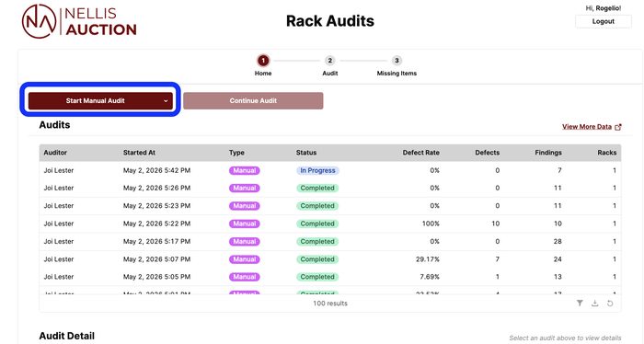Click the findings value 28
644x344 pixels.
pos(558,241)
